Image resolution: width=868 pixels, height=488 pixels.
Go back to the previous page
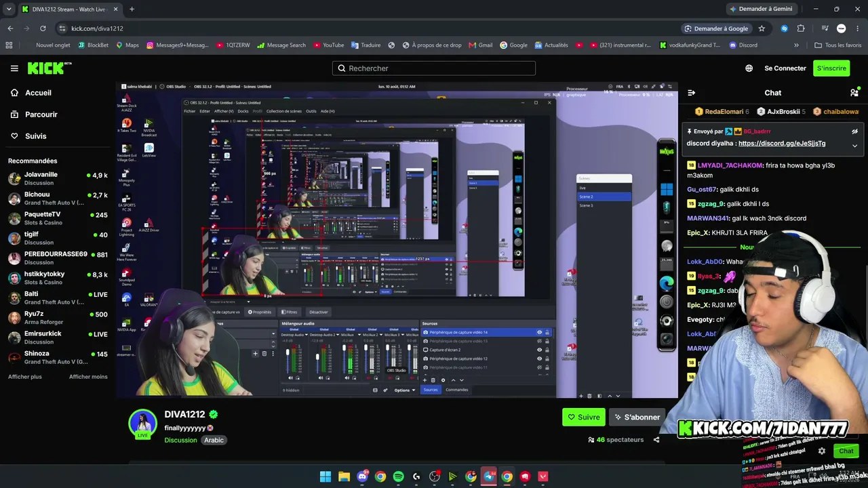point(10,28)
